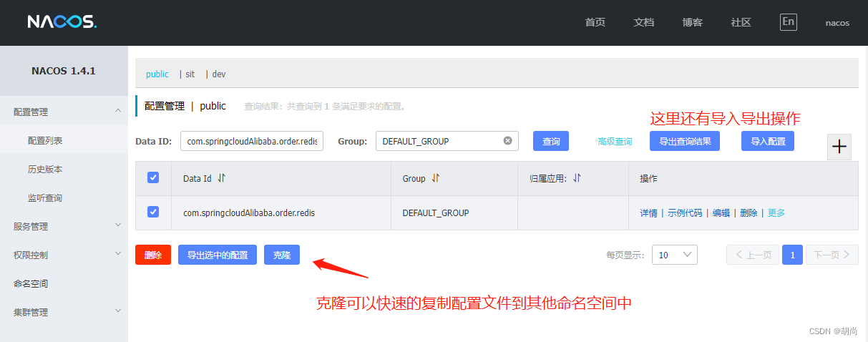Switch language with the En icon
Viewport: 868px width, 342px height.
[x=788, y=21]
